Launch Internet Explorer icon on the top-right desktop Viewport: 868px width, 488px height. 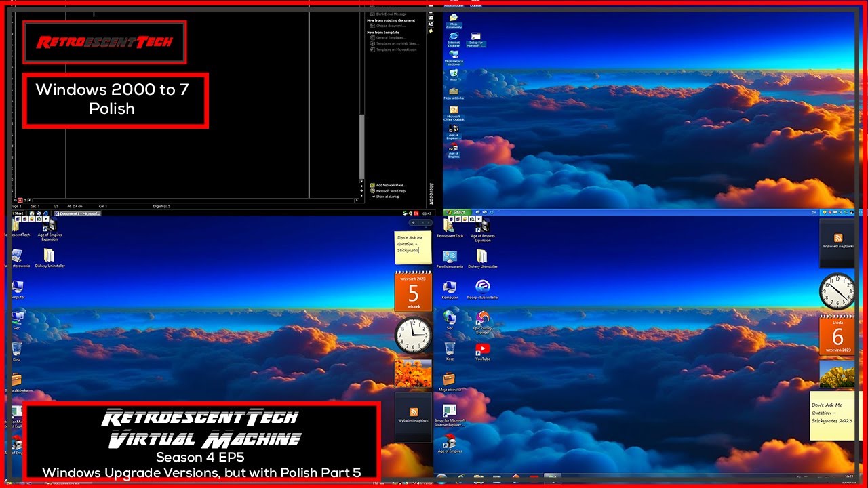(x=454, y=39)
